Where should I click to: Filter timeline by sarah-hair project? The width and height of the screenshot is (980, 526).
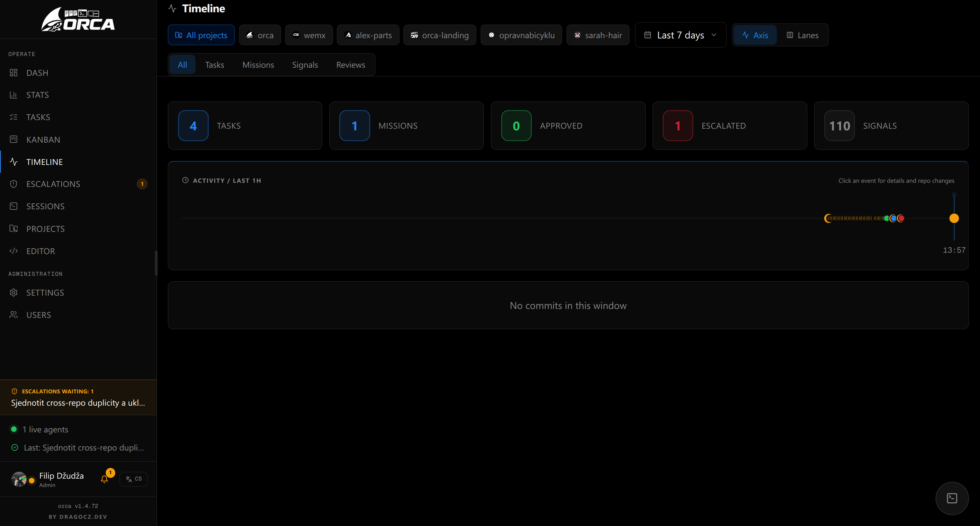(x=598, y=35)
